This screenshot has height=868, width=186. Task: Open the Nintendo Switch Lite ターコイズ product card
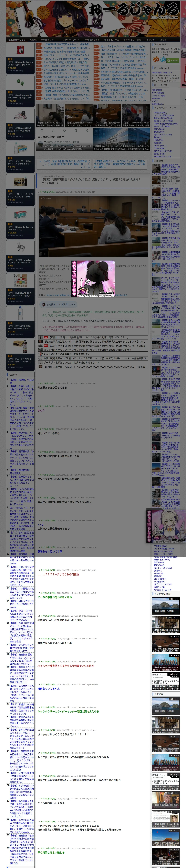[21, 223]
